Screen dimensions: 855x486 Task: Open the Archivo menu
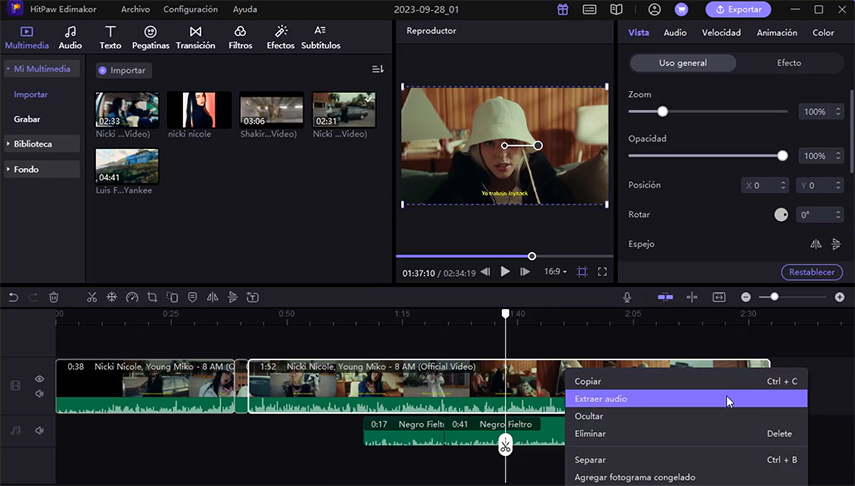click(135, 9)
